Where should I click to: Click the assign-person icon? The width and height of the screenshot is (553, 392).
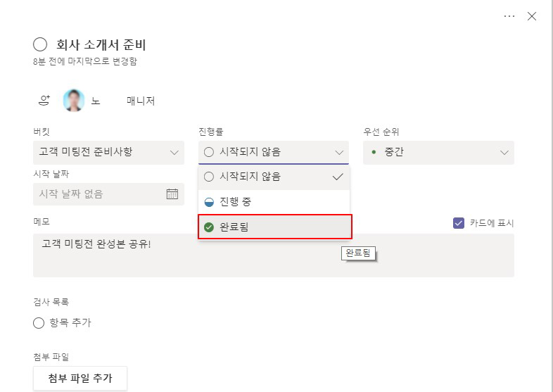44,101
